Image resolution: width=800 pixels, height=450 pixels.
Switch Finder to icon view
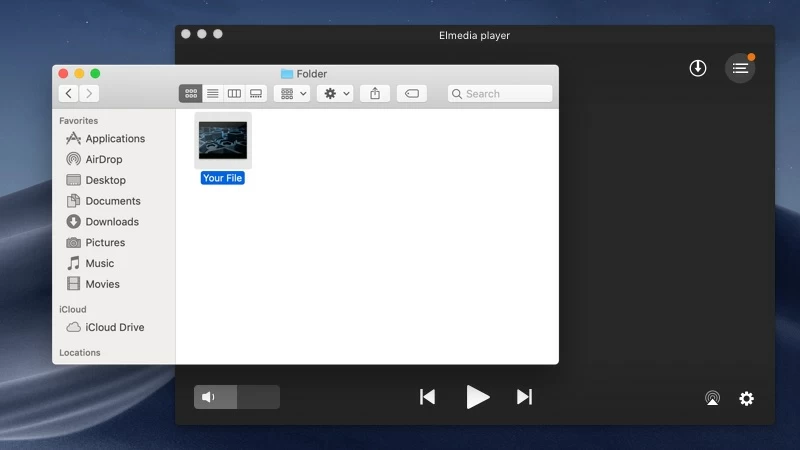click(190, 93)
